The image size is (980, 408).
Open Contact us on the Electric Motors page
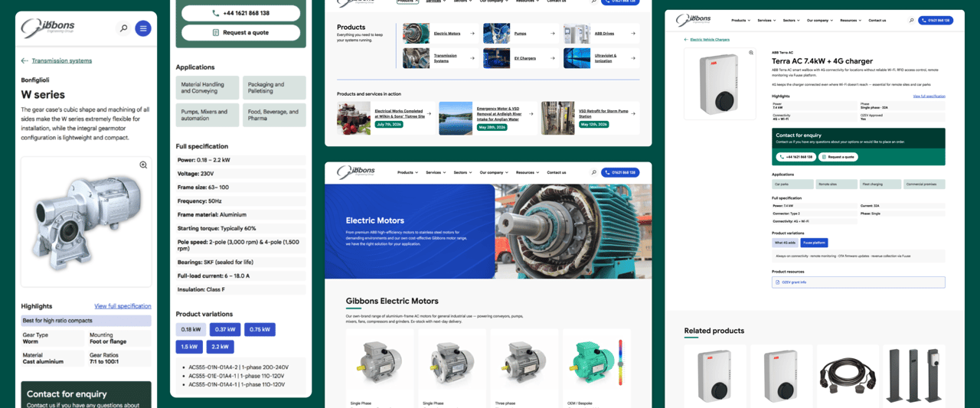click(x=557, y=172)
